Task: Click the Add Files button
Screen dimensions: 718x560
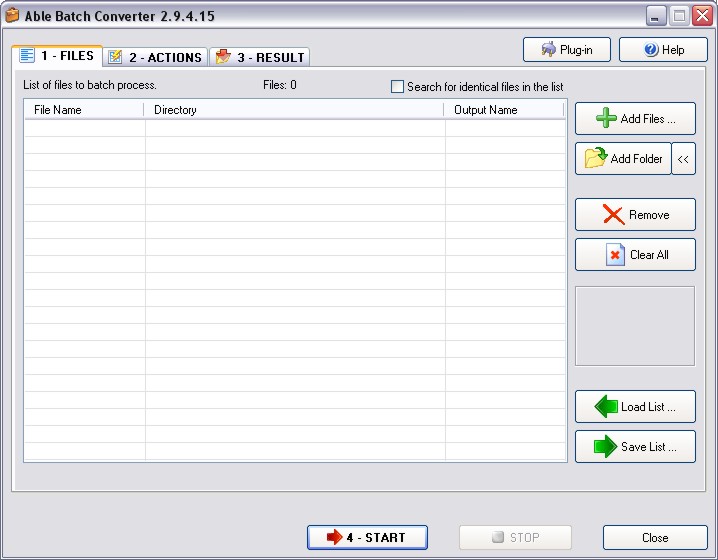Action: tap(635, 119)
